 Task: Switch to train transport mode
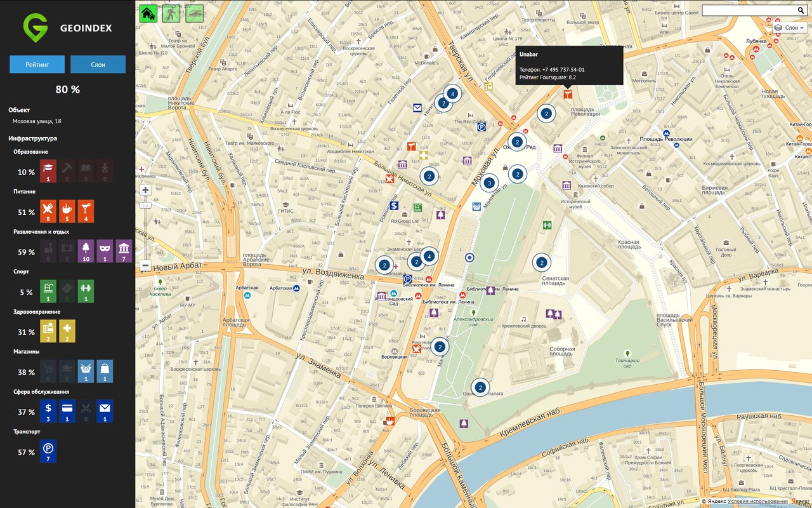pyautogui.click(x=194, y=13)
